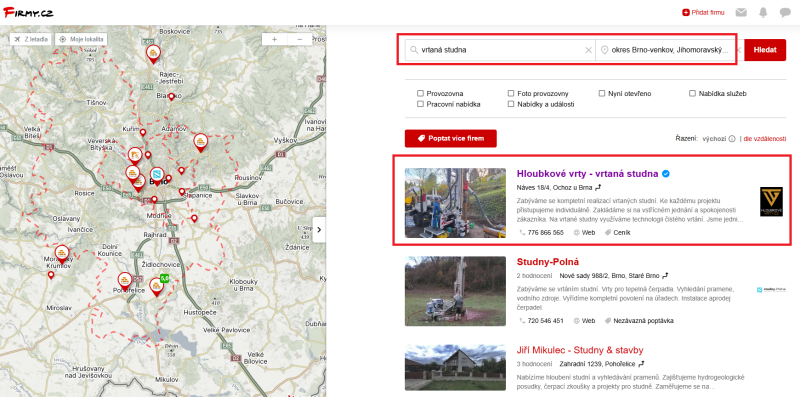
Task: Open the chat bubble icon in header
Action: pyautogui.click(x=785, y=13)
